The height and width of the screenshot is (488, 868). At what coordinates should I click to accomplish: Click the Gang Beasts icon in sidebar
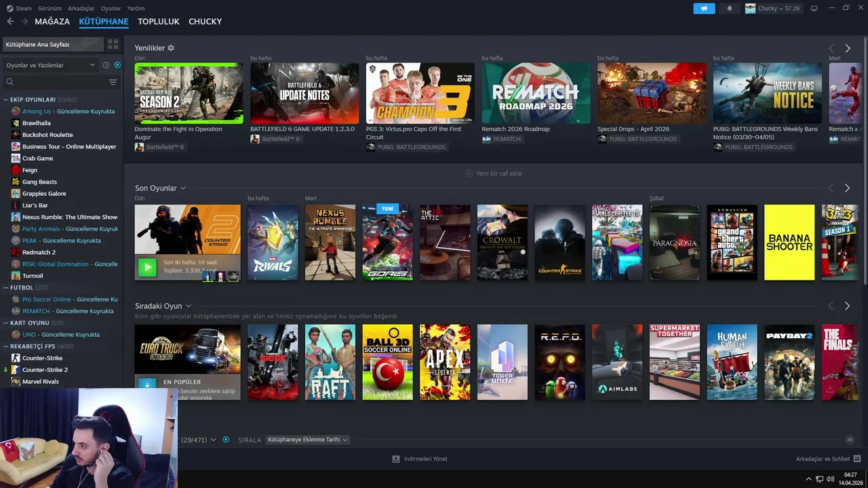(x=16, y=182)
